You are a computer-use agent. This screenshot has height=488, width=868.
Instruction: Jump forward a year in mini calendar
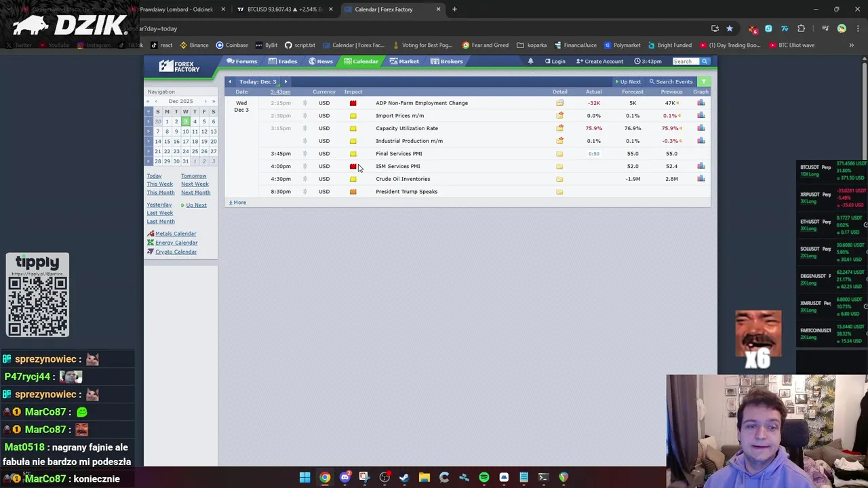pyautogui.click(x=213, y=102)
